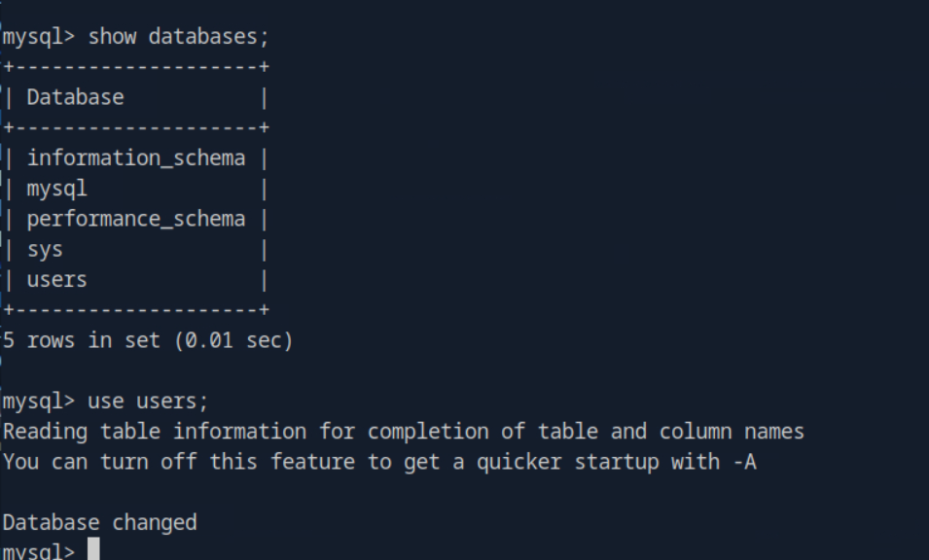Click the '-A' option flag text

coord(744,462)
